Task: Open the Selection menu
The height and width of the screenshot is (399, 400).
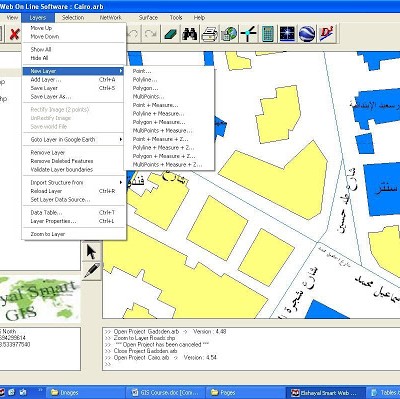Action: pyautogui.click(x=73, y=18)
